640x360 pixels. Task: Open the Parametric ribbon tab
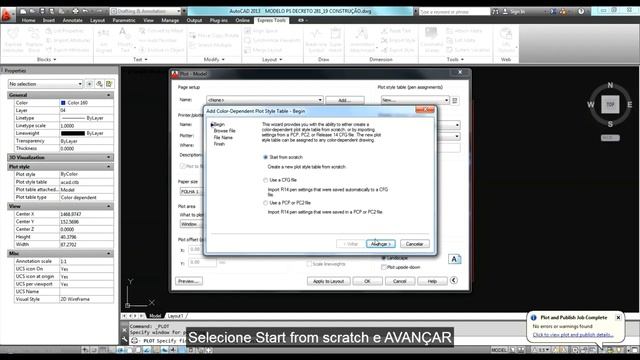(124, 20)
